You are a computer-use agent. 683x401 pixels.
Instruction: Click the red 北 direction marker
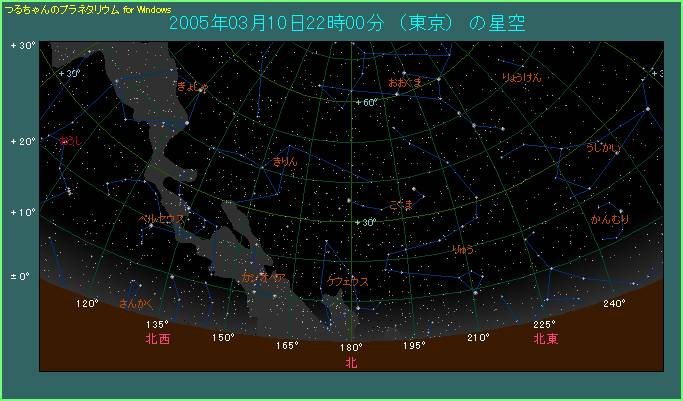point(350,363)
